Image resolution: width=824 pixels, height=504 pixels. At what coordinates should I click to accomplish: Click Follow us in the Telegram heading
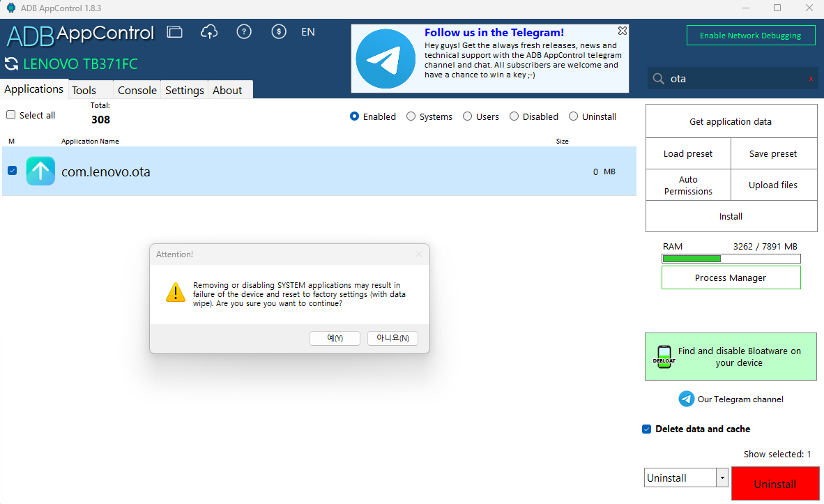pyautogui.click(x=494, y=33)
